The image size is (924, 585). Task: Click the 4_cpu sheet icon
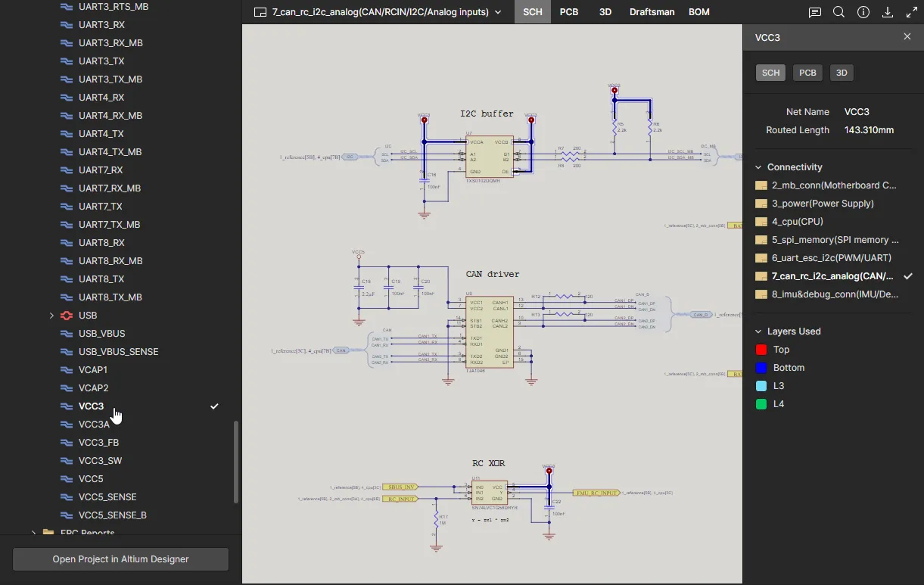[761, 222]
